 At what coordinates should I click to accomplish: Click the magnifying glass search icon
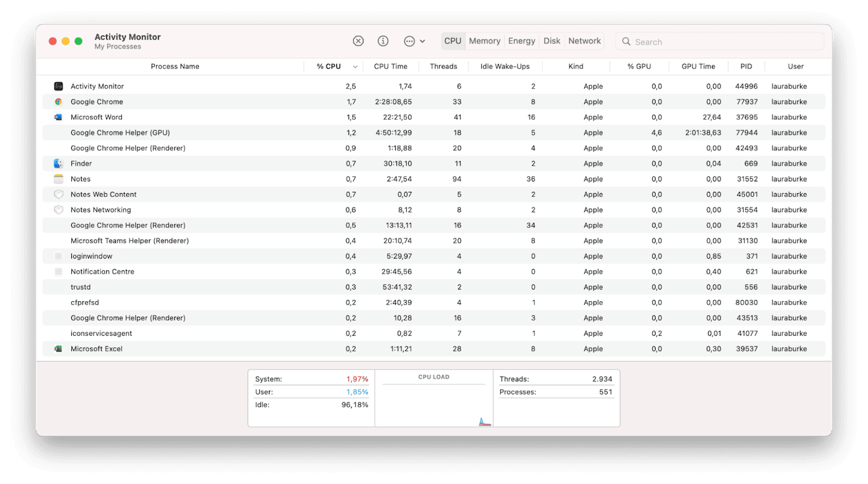click(x=626, y=41)
